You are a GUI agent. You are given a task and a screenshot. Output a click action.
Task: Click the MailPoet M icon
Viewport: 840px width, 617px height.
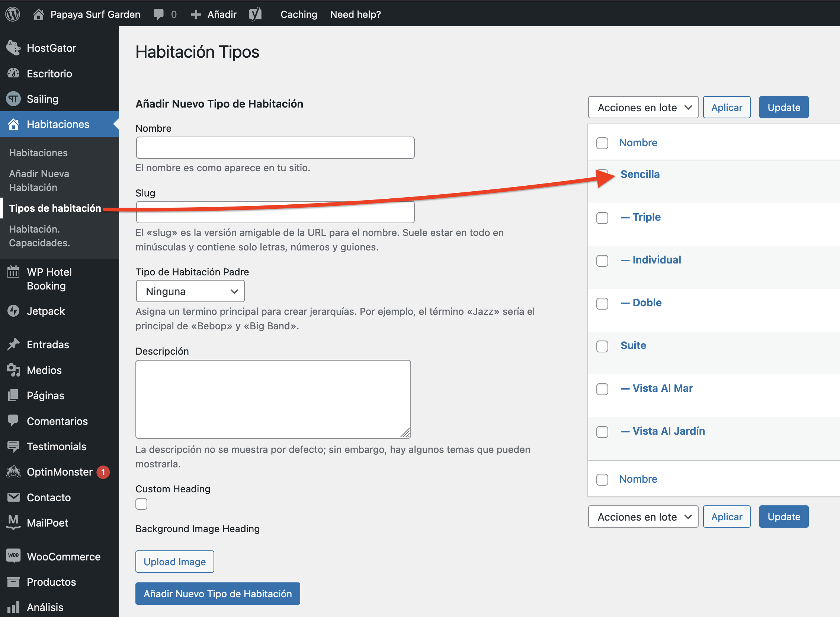coord(13,522)
